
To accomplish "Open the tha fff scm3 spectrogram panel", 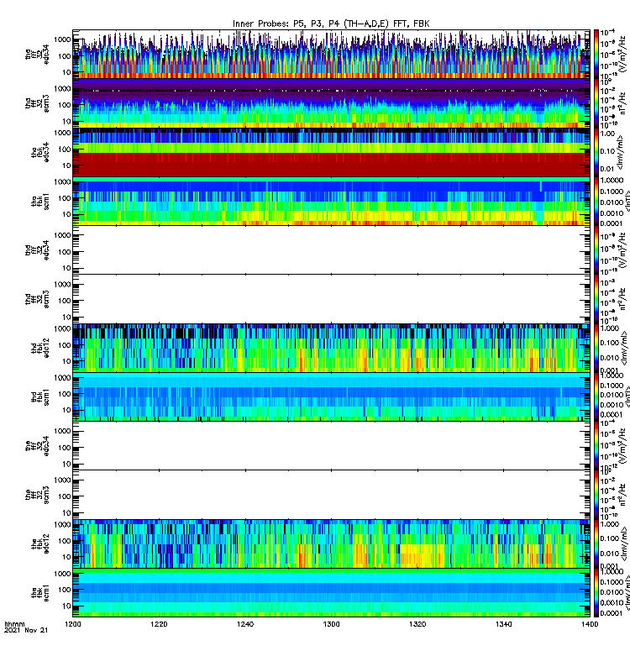I will tap(331, 102).
